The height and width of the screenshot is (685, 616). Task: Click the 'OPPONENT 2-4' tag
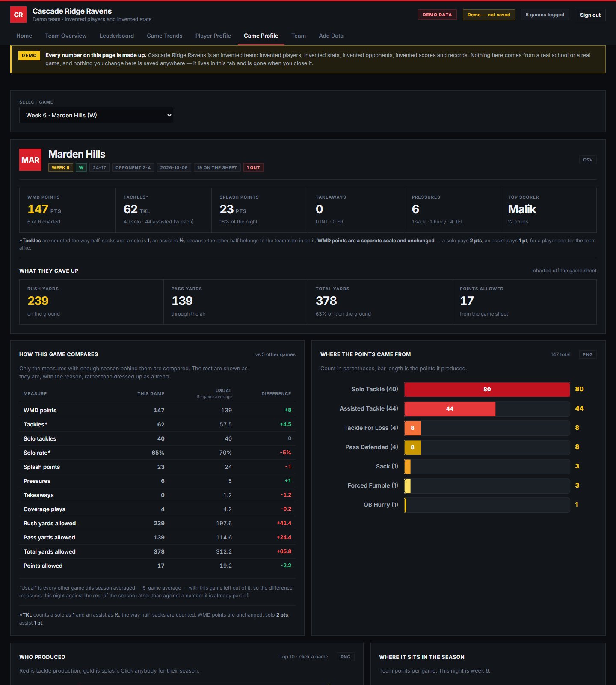(133, 167)
